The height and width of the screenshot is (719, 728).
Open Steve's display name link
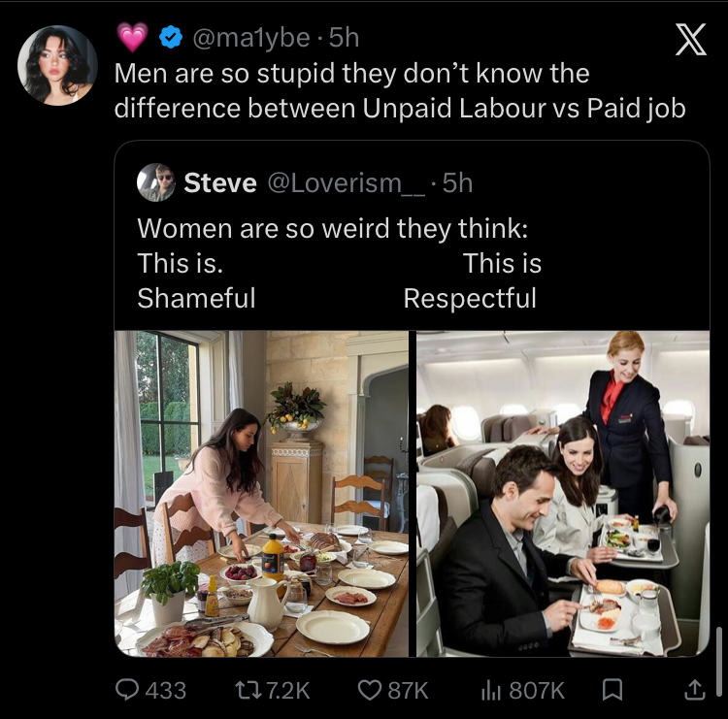[x=220, y=182]
